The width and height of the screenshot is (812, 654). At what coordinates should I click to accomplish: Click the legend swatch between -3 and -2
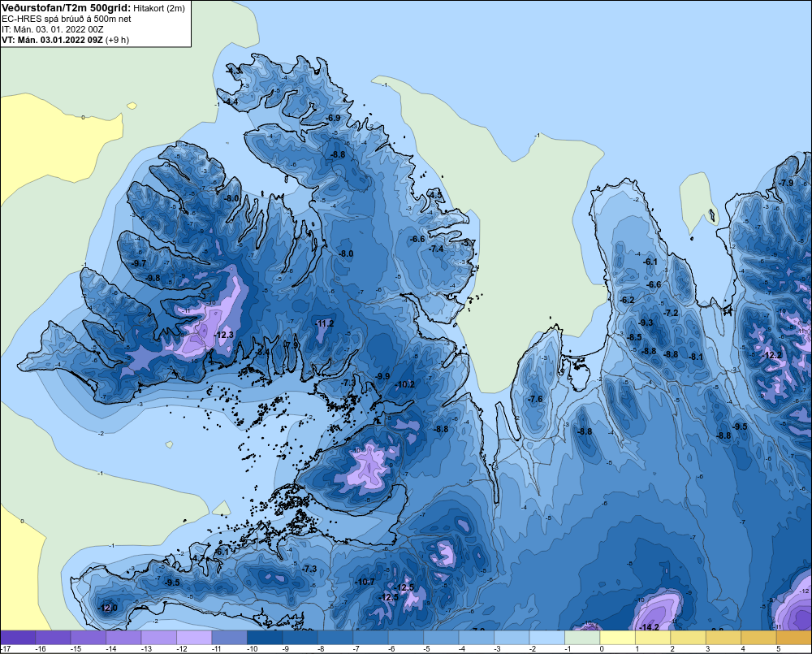coord(512,638)
